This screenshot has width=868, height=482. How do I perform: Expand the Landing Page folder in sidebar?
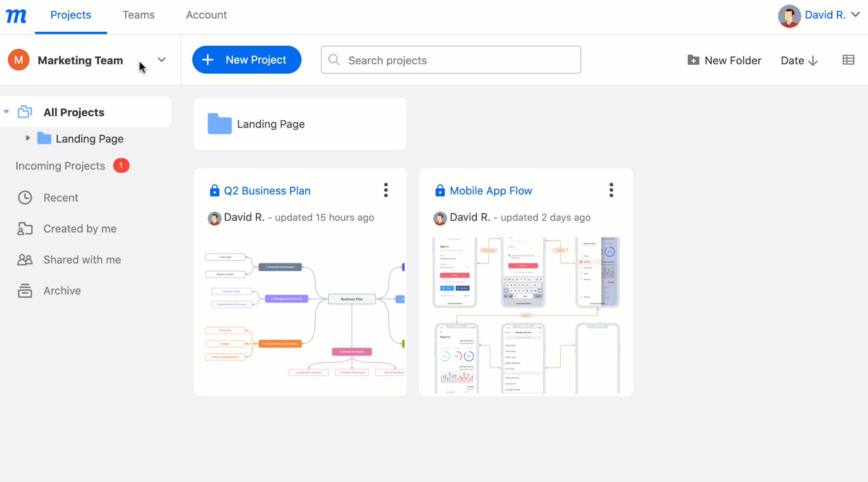pyautogui.click(x=28, y=138)
